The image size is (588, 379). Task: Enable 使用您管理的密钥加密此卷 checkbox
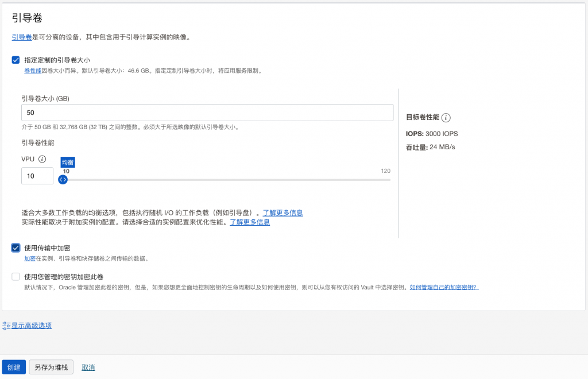pyautogui.click(x=16, y=277)
